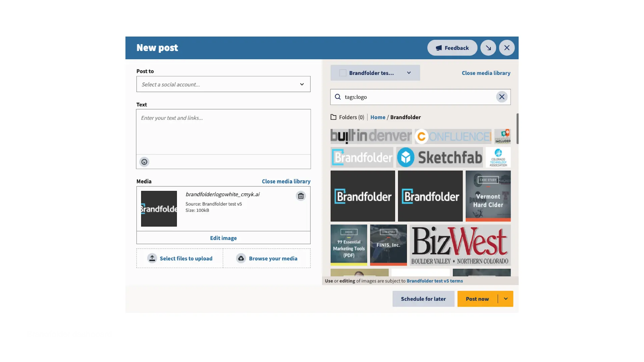Click the media library scrollbar

click(x=517, y=129)
